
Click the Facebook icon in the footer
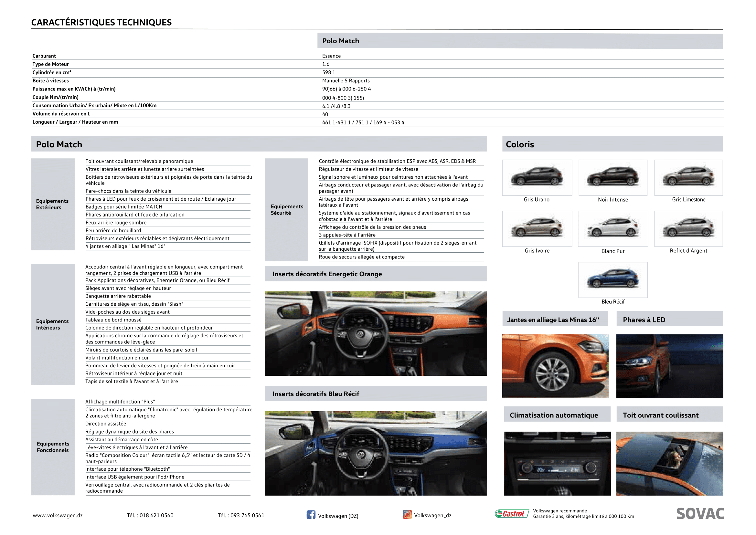[x=310, y=515]
